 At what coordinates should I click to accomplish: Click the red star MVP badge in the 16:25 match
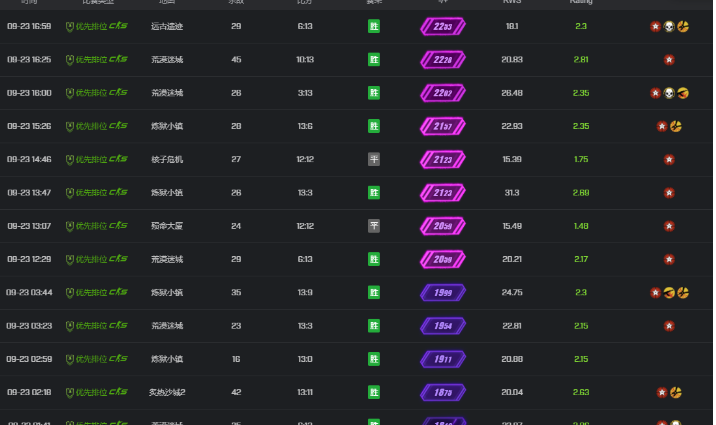(x=669, y=60)
